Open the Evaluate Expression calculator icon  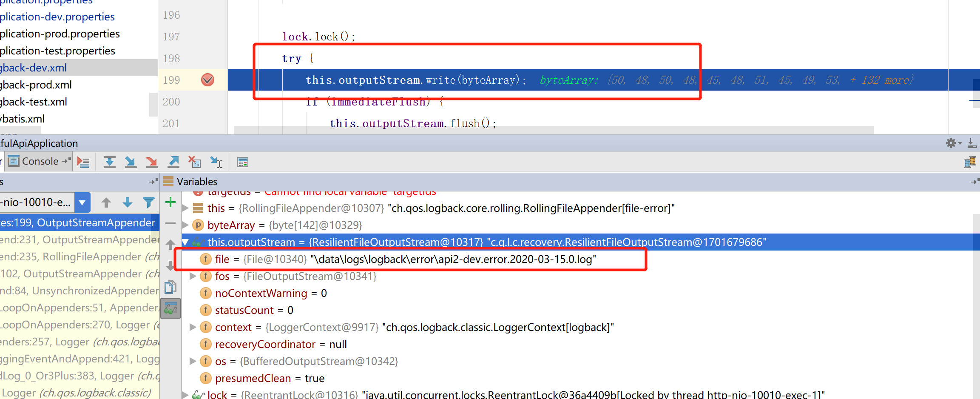tap(243, 162)
